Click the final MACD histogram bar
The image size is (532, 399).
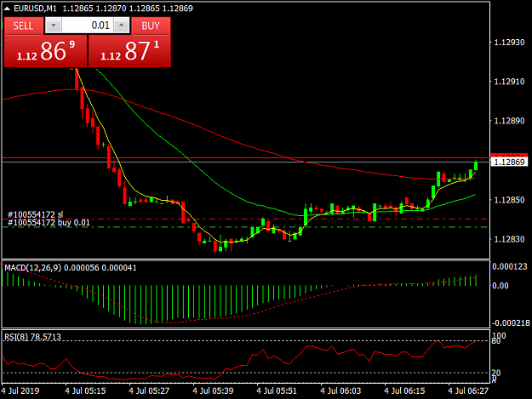(x=476, y=281)
